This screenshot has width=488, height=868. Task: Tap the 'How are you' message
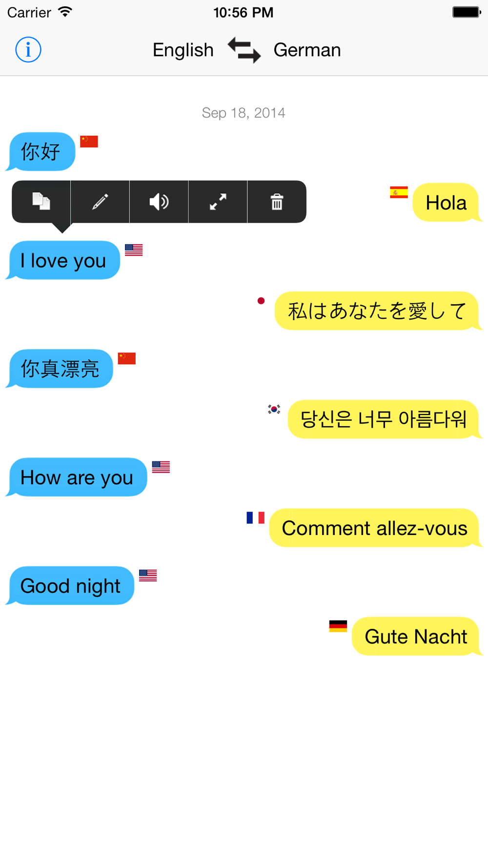point(77,477)
